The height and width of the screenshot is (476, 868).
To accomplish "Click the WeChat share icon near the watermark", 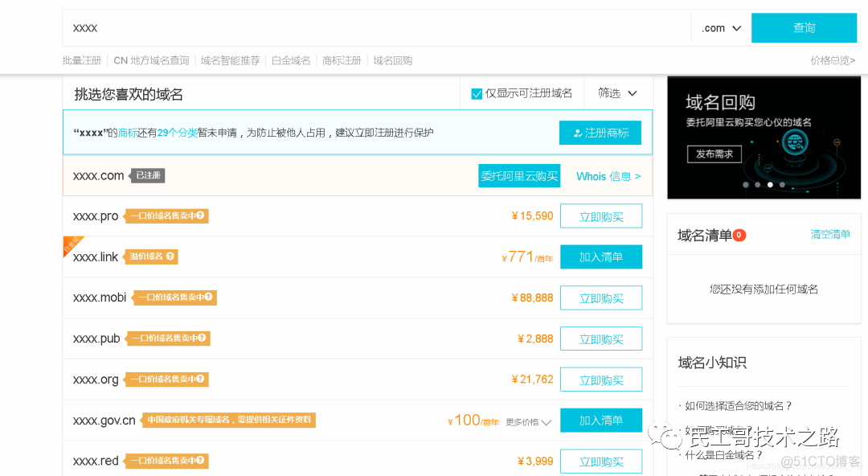I will coord(669,438).
